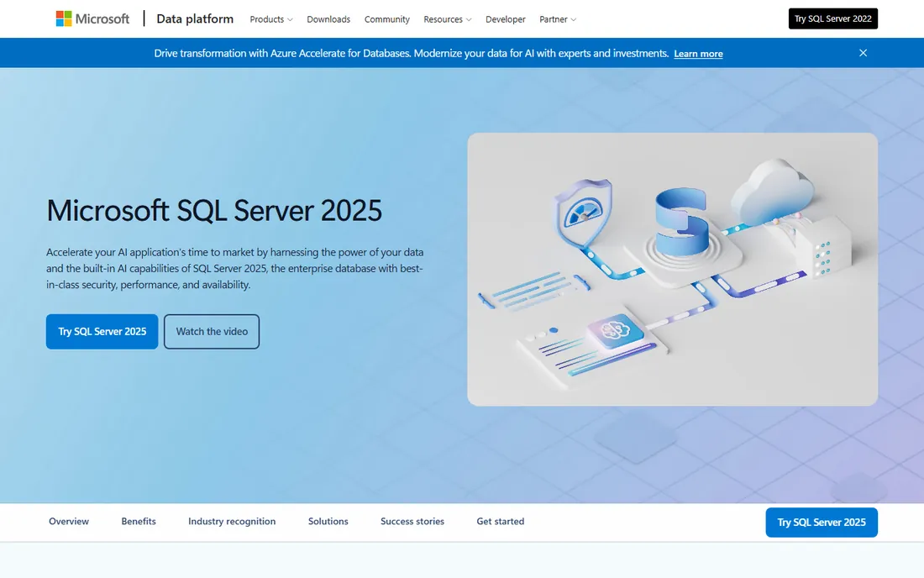924x578 pixels.
Task: Open the Solutions tab
Action: 328,522
